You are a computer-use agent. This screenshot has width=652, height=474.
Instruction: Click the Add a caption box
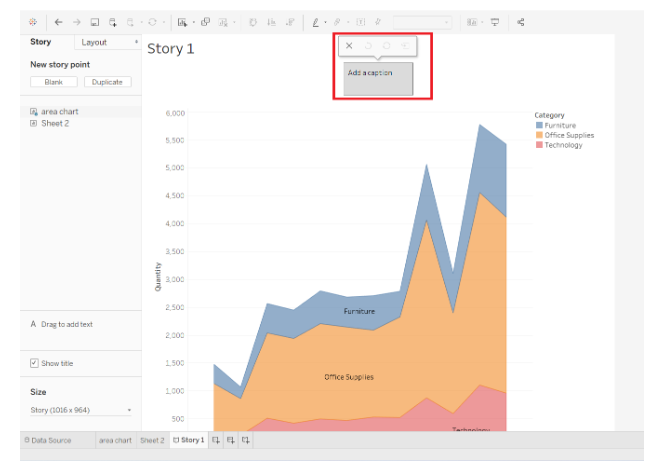(378, 78)
